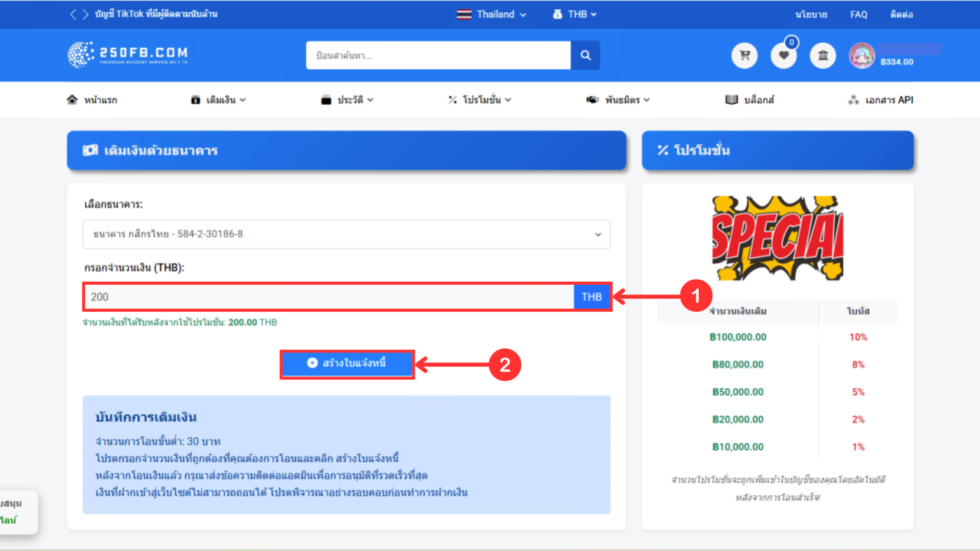Click the previous announcement arrow
This screenshot has height=551, width=980.
(73, 14)
